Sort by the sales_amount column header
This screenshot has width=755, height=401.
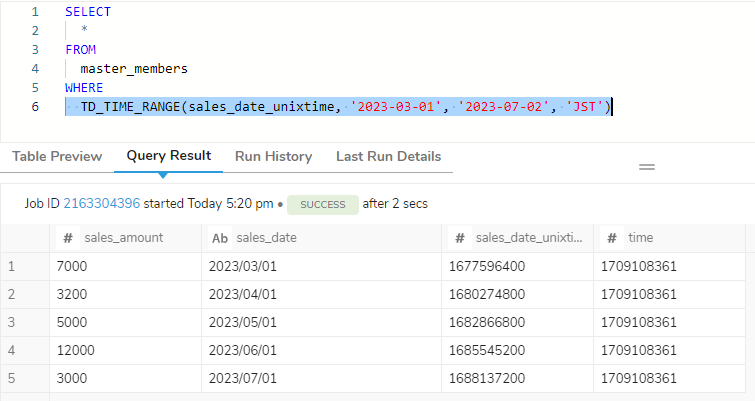[x=125, y=238]
